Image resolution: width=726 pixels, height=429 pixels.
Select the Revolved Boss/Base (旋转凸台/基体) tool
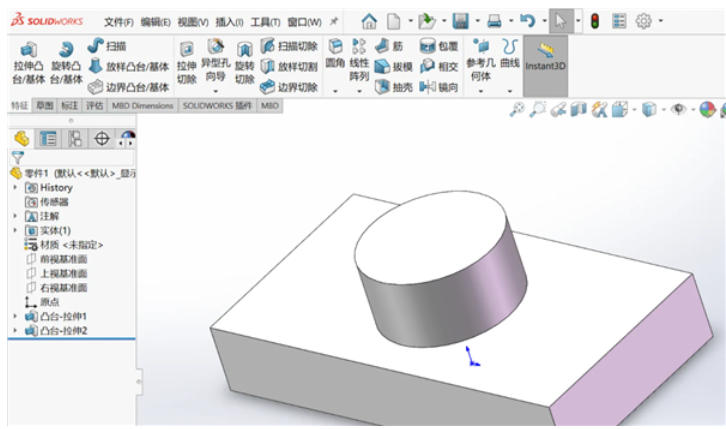pyautogui.click(x=65, y=61)
